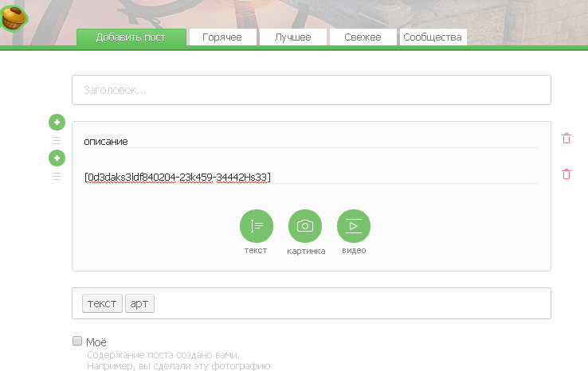The image size is (588, 371).
Task: Click the Моё label text
Action: coord(96,342)
